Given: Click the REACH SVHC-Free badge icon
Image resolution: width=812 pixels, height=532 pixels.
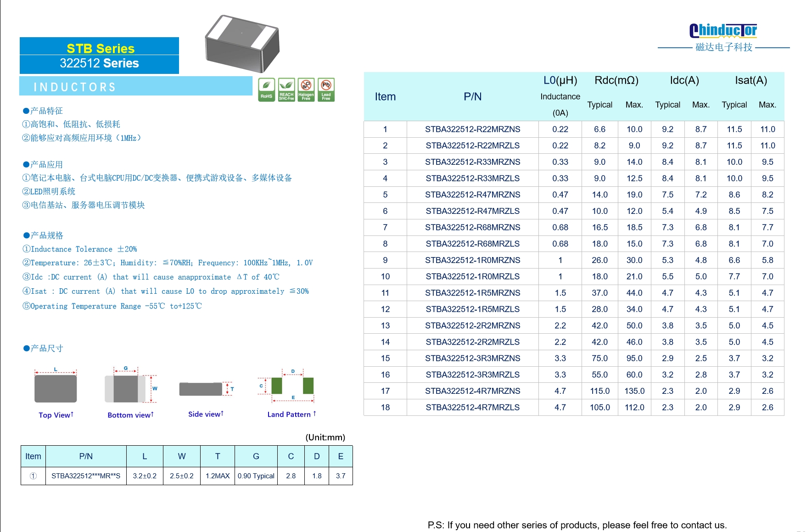Looking at the screenshot, I should [x=286, y=90].
